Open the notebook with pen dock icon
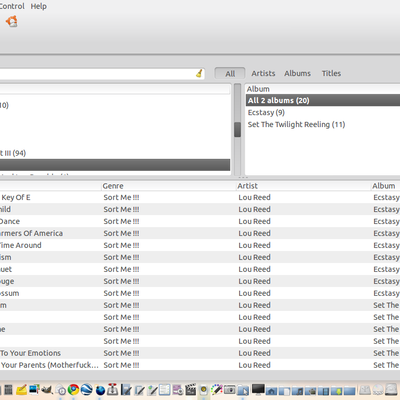 [127, 389]
